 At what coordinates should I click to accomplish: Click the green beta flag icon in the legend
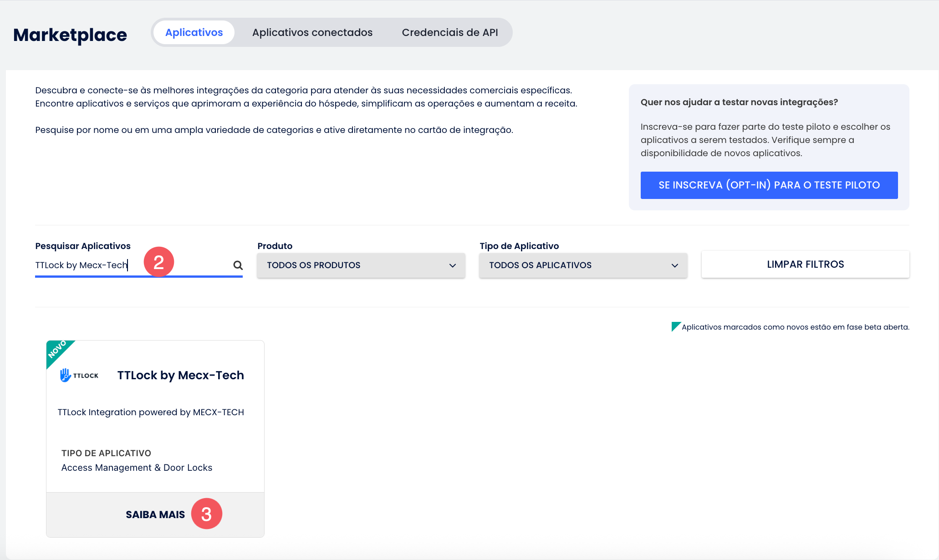pos(676,326)
